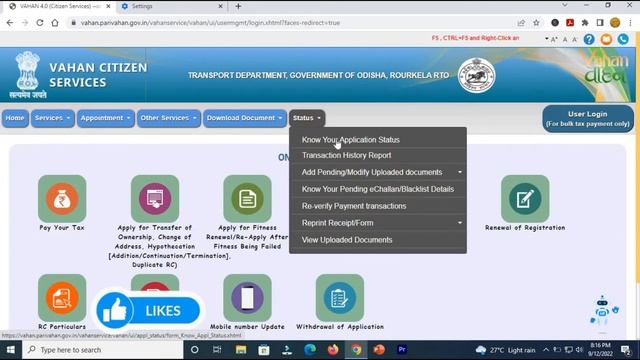Open the Mobile number Update icon

pyautogui.click(x=247, y=298)
